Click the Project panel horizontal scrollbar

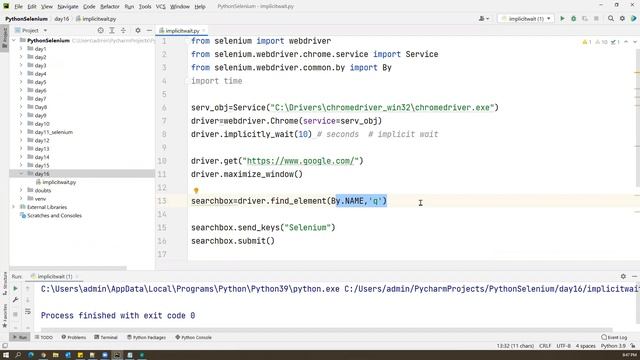click(x=68, y=268)
